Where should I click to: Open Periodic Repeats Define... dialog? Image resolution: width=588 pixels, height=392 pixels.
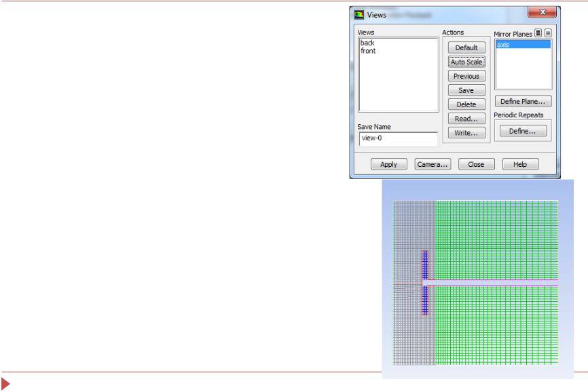click(523, 131)
